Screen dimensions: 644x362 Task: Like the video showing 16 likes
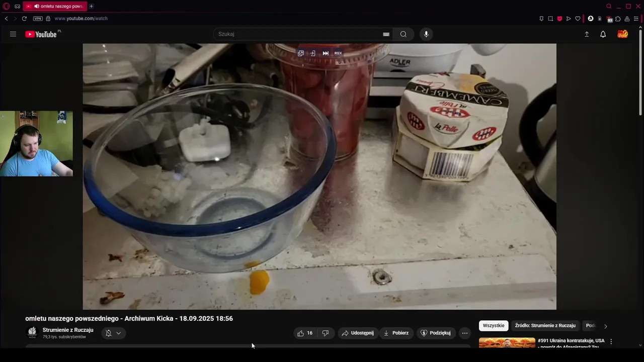(x=305, y=333)
